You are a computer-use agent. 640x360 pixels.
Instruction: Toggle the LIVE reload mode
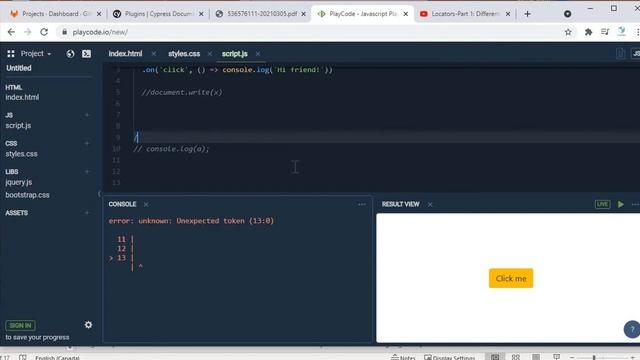tap(602, 204)
